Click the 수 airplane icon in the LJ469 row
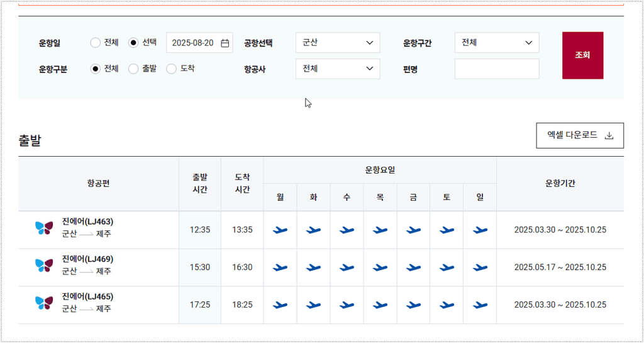This screenshot has height=343, width=644. click(x=347, y=267)
